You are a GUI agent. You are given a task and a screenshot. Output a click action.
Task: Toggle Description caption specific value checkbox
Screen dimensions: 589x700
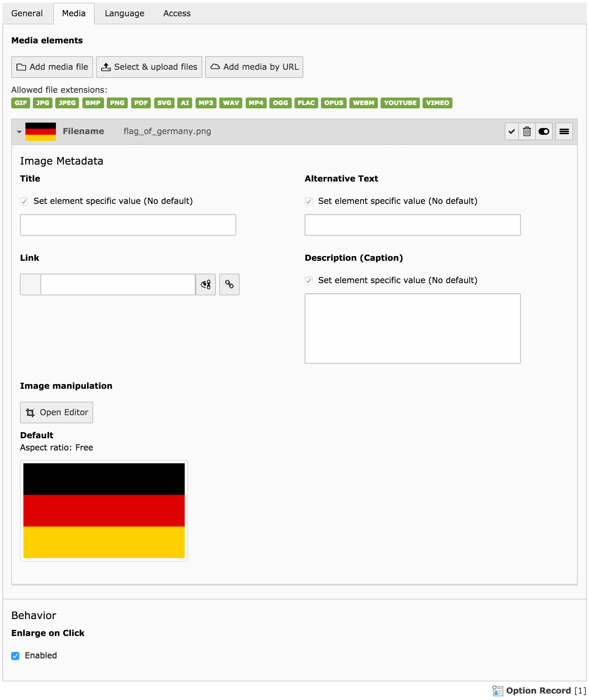309,281
